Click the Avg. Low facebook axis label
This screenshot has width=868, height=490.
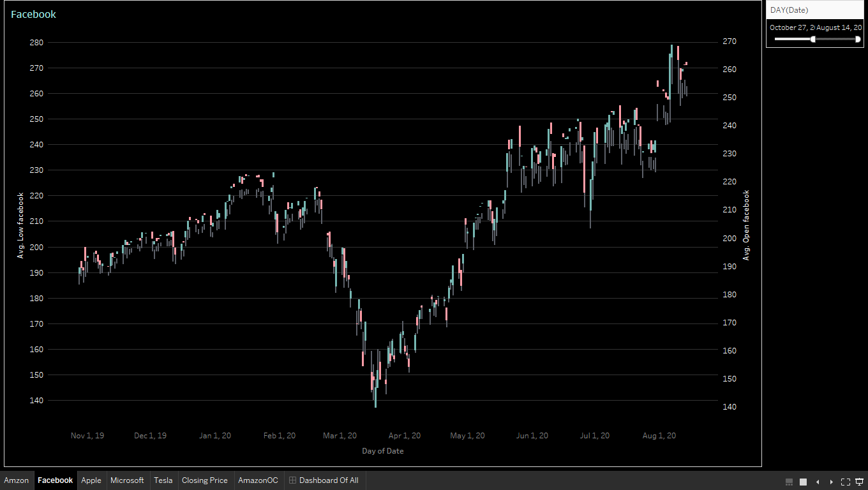pyautogui.click(x=20, y=225)
